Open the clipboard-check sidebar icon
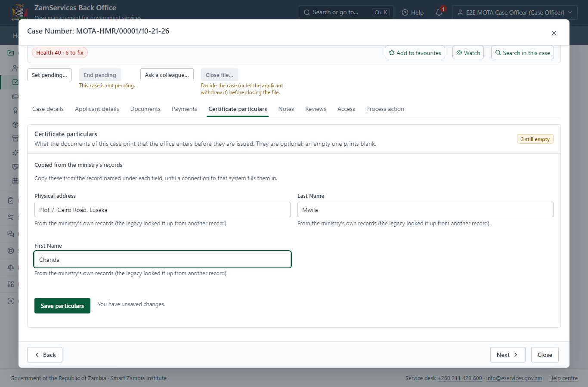Viewport: 588px width, 387px height. click(x=11, y=200)
